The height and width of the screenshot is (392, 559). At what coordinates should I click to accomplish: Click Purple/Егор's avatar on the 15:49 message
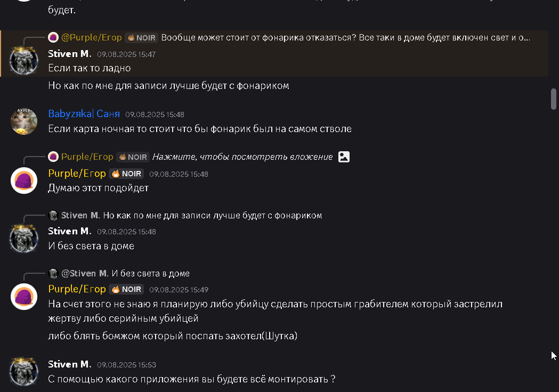(24, 297)
